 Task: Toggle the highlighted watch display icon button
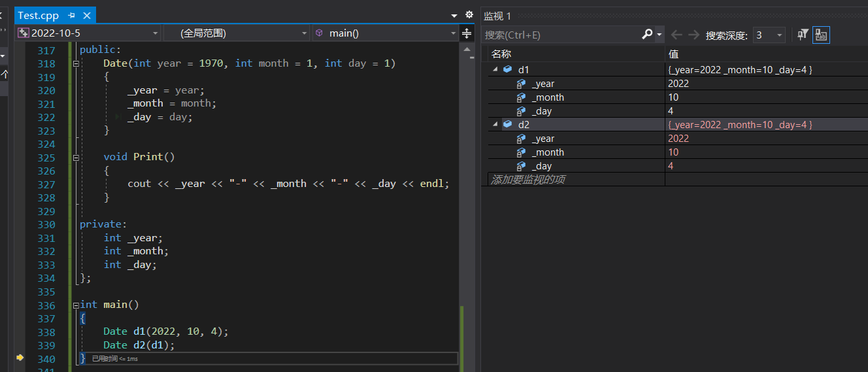[x=821, y=35]
